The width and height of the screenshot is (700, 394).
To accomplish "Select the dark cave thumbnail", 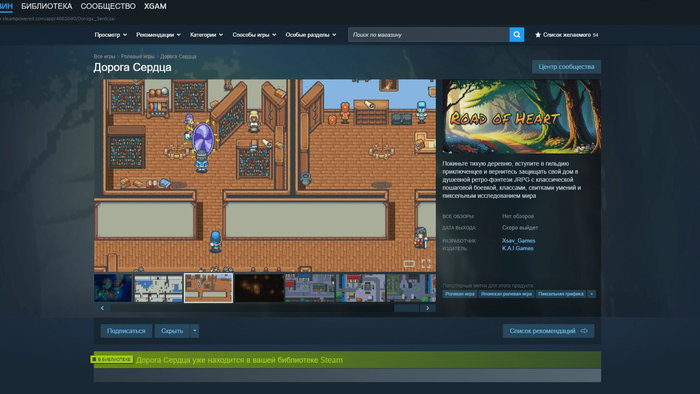I will pyautogui.click(x=259, y=288).
